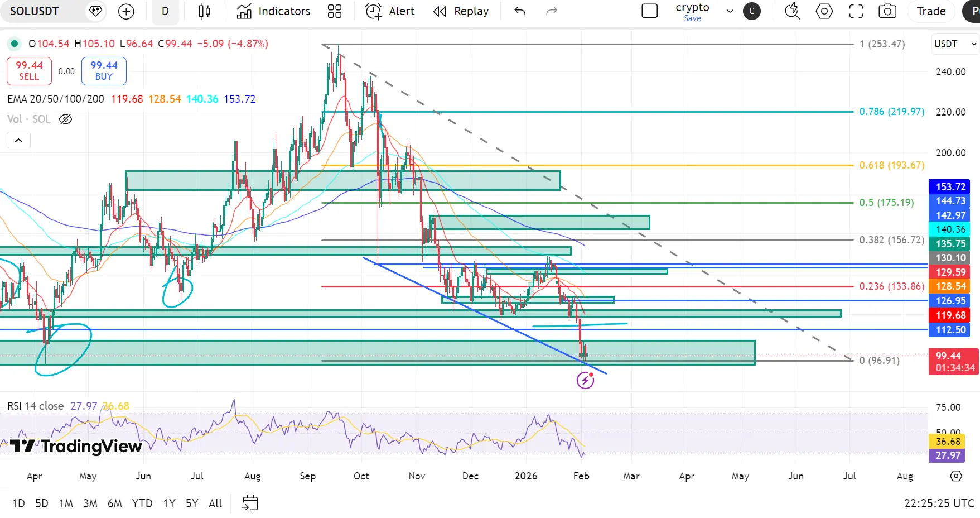Open timezone settings at 22:25:25 UTC
This screenshot has height=518, width=980.
pyautogui.click(x=939, y=503)
